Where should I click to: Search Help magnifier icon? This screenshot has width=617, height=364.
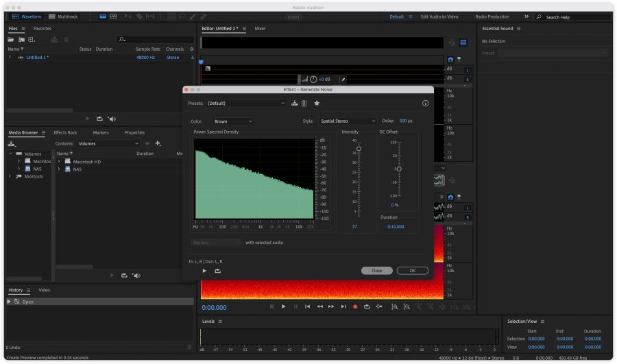point(539,17)
